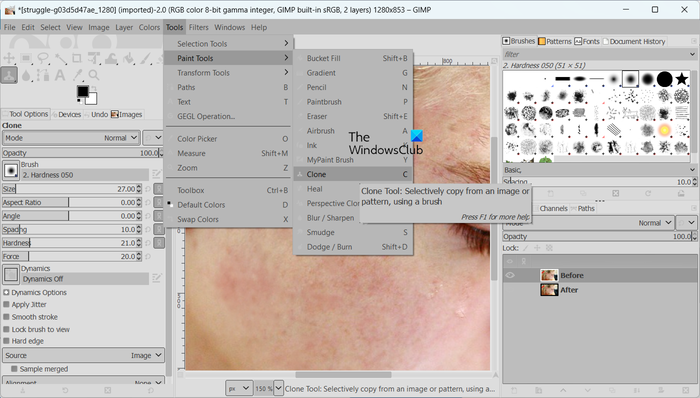Switch to Patterns tab

(554, 41)
